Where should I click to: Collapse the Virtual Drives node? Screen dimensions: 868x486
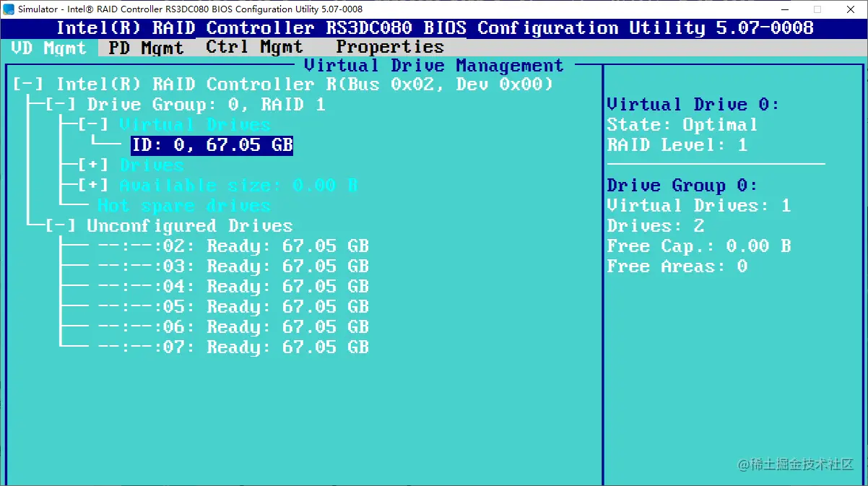93,125
